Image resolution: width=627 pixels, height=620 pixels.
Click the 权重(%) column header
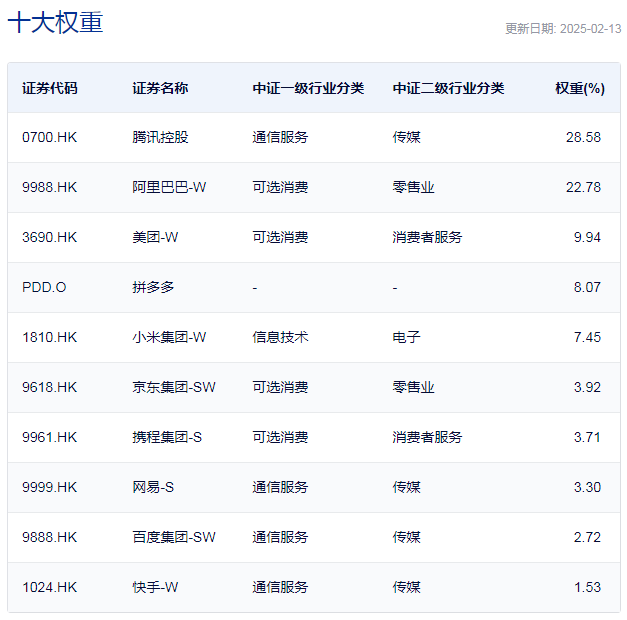(580, 88)
